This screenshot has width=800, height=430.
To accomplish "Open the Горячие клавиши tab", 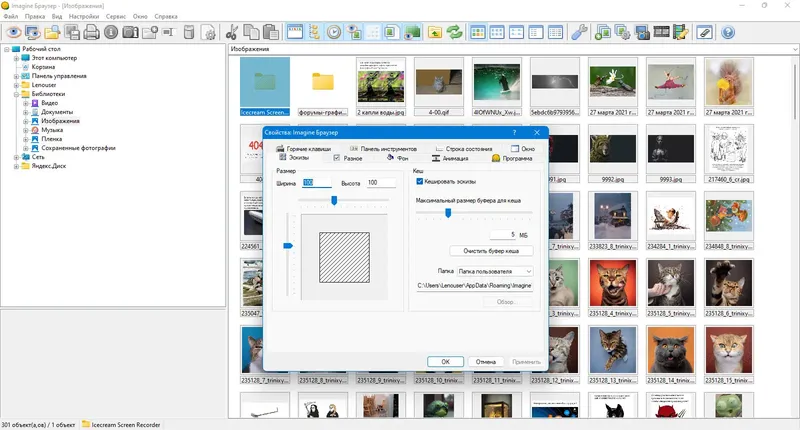I will tap(308, 148).
